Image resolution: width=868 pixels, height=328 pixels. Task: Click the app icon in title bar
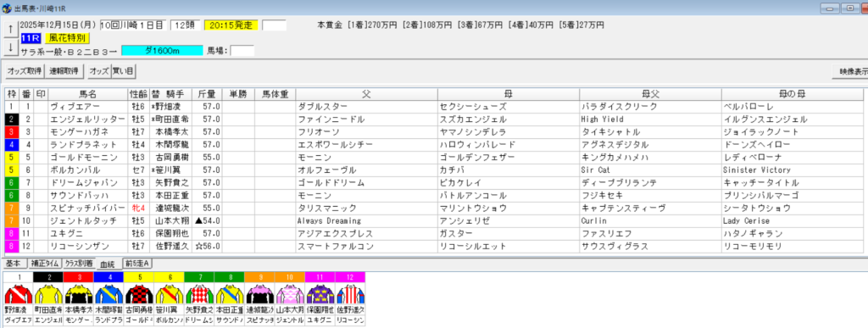coord(7,8)
